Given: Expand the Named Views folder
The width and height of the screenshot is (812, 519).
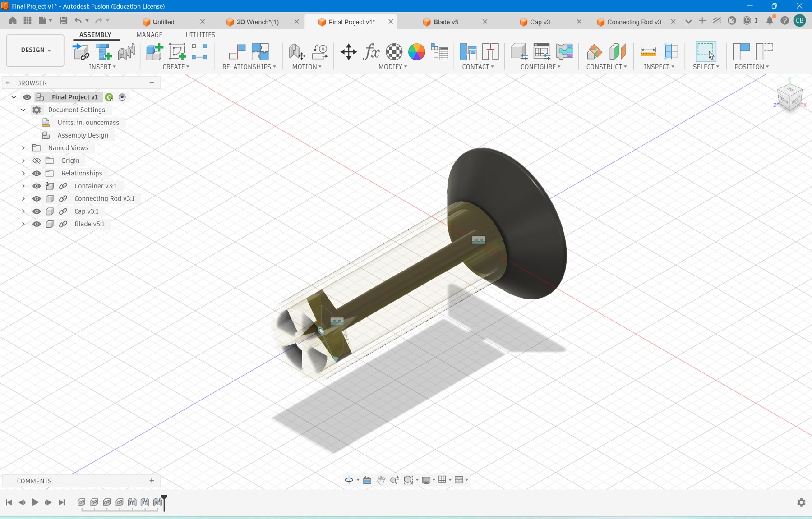Looking at the screenshot, I should [x=23, y=148].
